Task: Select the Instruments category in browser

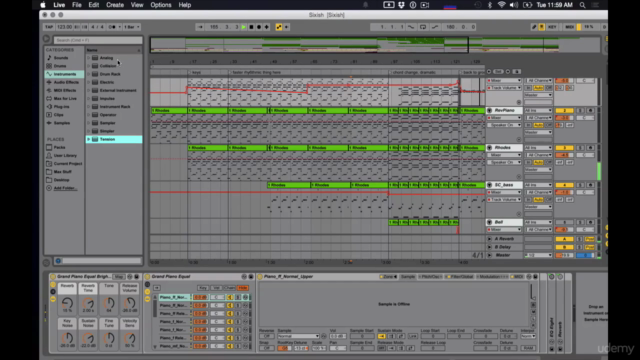Action: coord(64,74)
